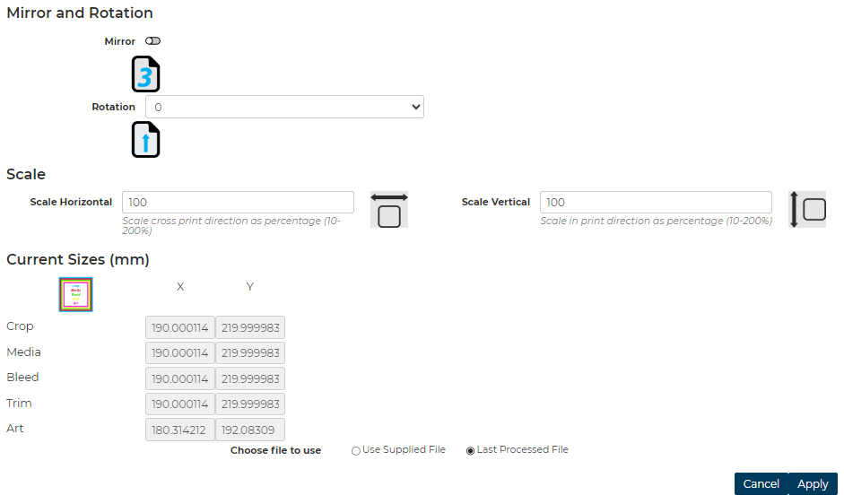Click the mirror preview page icon
This screenshot has height=504, width=844.
tap(146, 74)
